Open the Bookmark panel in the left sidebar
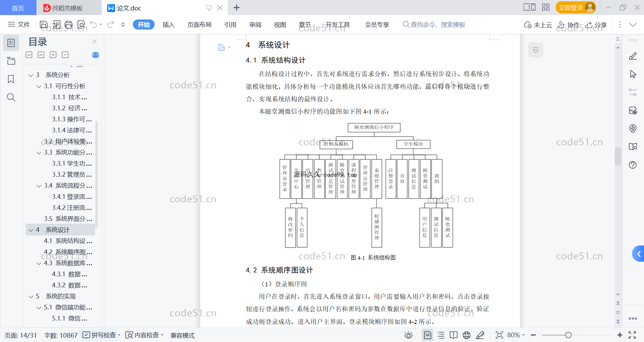 11,79
